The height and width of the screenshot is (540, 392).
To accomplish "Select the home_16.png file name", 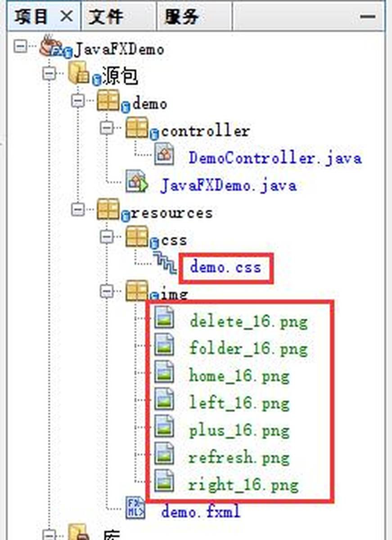I will click(x=239, y=377).
